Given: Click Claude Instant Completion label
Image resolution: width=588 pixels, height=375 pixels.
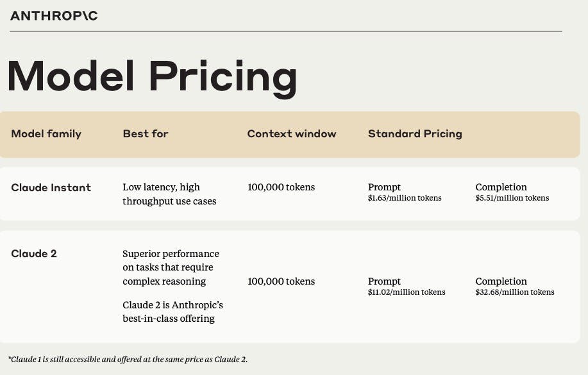Looking at the screenshot, I should pyautogui.click(x=501, y=187).
